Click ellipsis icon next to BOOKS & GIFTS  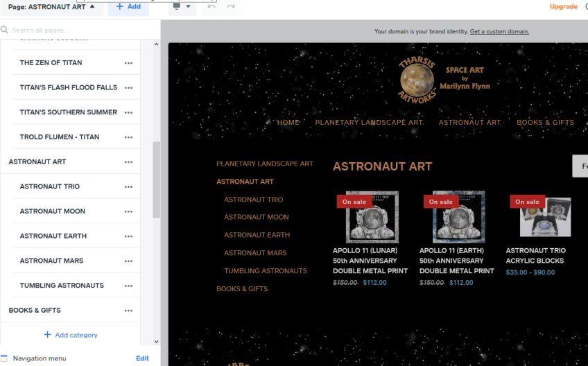(x=128, y=311)
